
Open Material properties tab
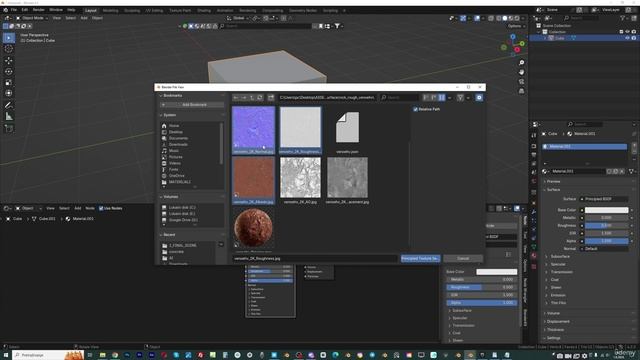click(x=533, y=256)
